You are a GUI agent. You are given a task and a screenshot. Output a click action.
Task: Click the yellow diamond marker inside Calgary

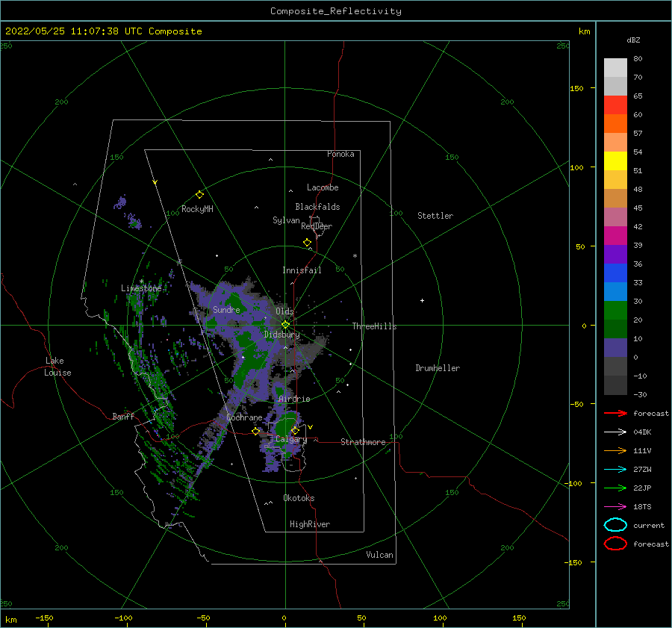(x=295, y=430)
